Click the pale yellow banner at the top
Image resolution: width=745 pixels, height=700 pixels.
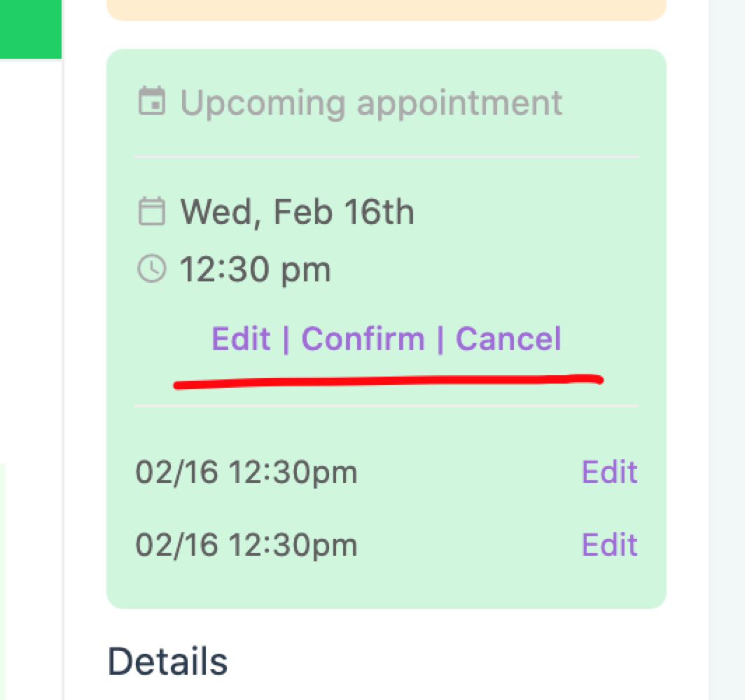pyautogui.click(x=387, y=10)
